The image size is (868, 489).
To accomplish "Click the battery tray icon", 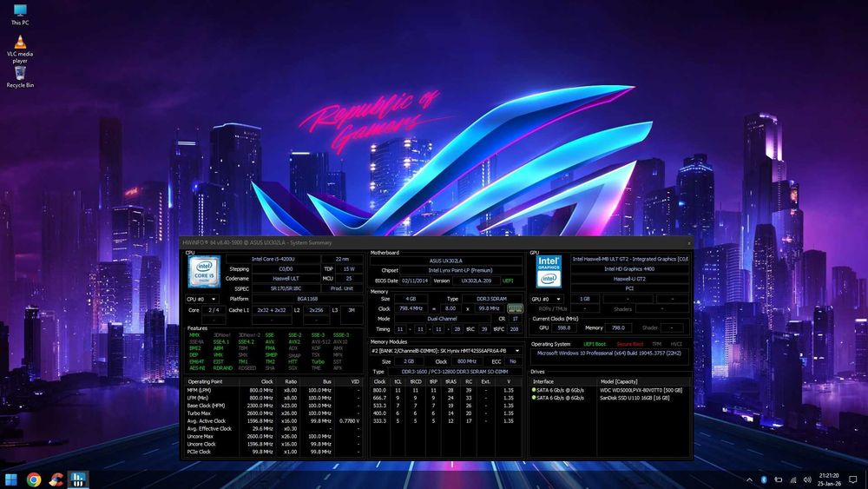I will pyautogui.click(x=779, y=479).
